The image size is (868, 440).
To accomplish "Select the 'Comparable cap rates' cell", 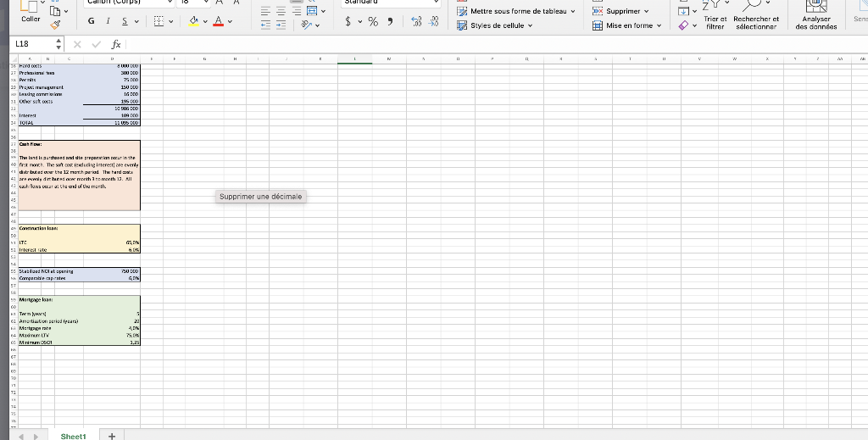I will click(42, 278).
